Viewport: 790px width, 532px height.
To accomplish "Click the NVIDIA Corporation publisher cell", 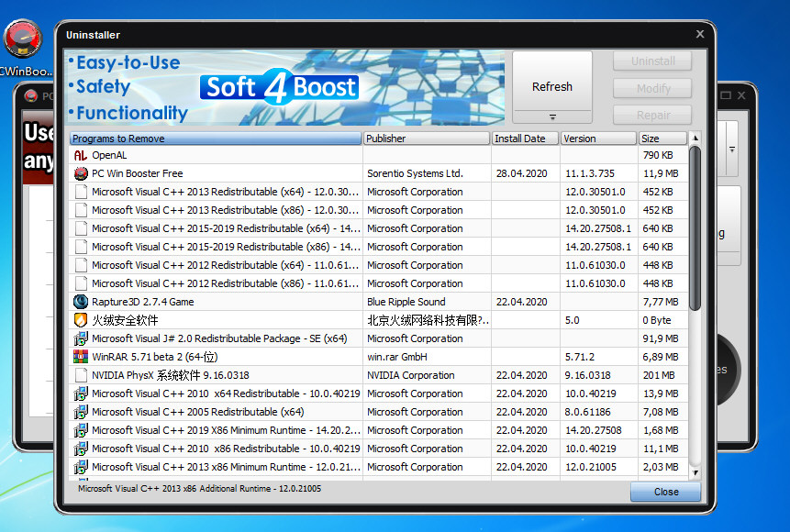I will 411,375.
